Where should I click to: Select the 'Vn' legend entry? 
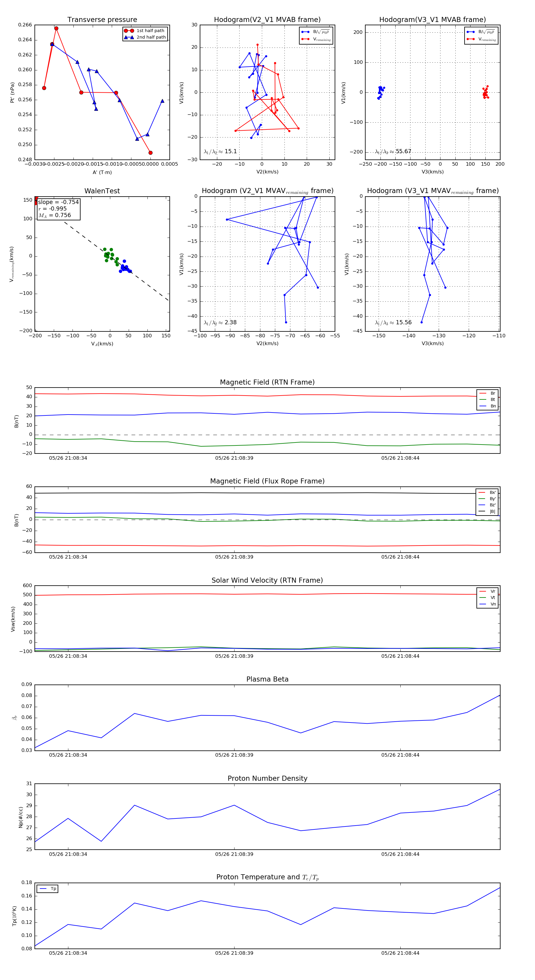487,604
